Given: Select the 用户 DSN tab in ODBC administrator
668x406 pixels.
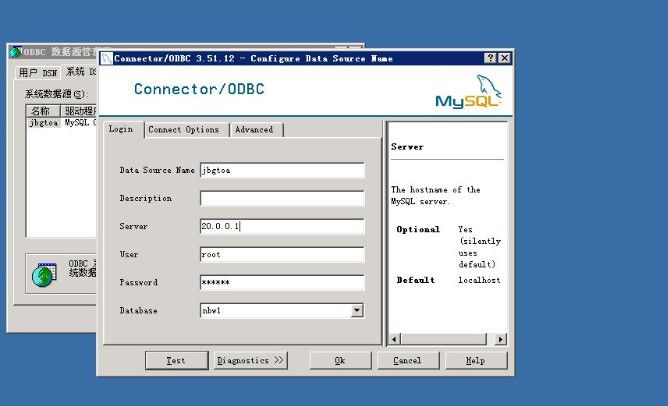Looking at the screenshot, I should [x=38, y=73].
